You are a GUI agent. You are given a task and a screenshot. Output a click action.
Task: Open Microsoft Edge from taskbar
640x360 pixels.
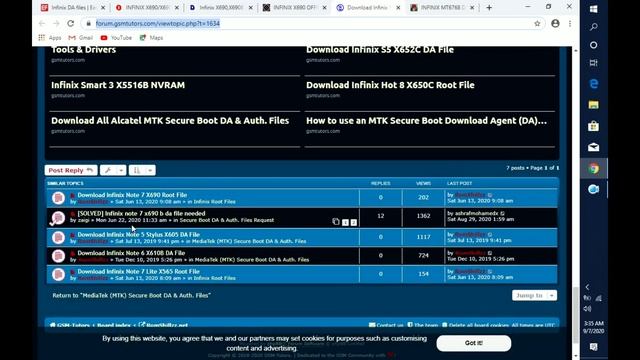coord(594,84)
